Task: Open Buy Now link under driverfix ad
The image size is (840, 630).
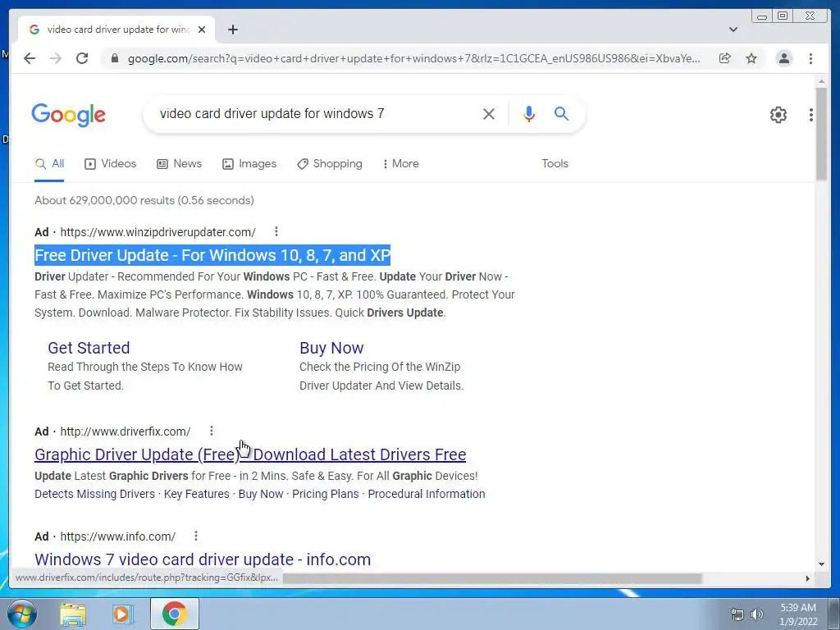Action: click(x=261, y=494)
